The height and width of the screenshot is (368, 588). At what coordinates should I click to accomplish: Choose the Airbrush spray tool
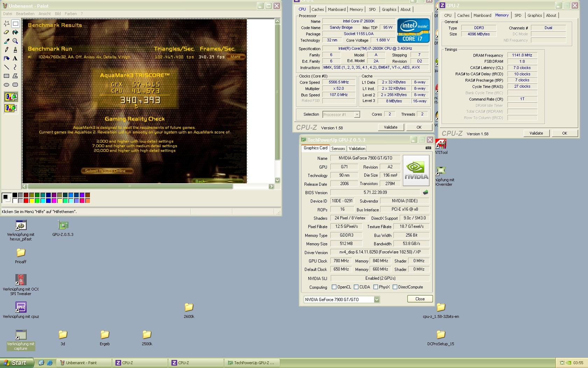click(7, 59)
